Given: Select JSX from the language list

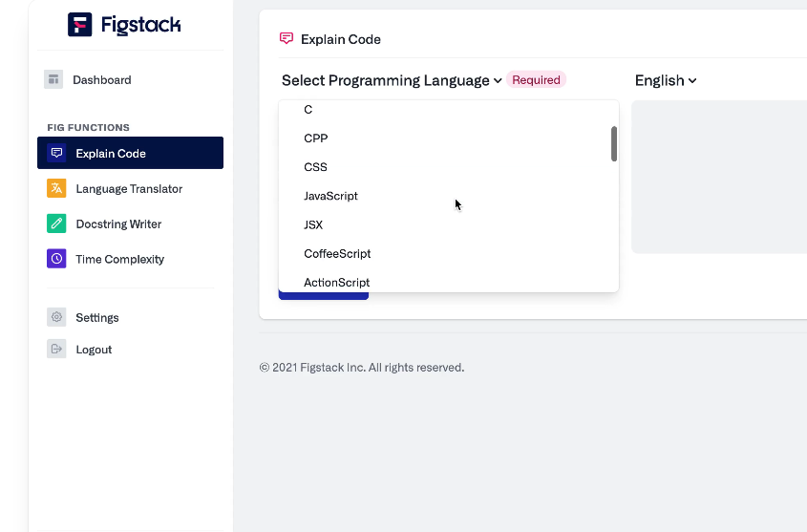Looking at the screenshot, I should coord(313,225).
